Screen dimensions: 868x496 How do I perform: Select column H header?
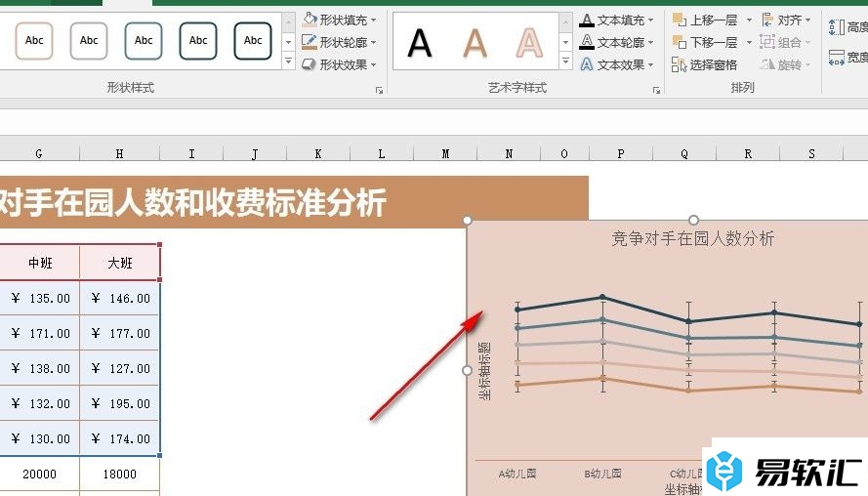[x=119, y=154]
